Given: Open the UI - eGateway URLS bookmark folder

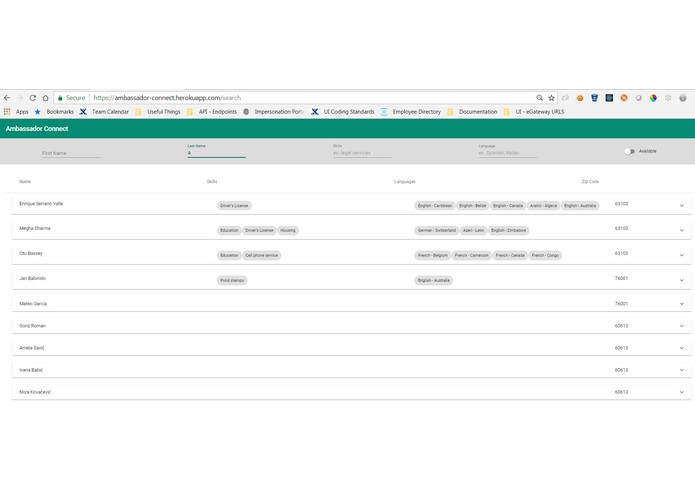Looking at the screenshot, I should click(x=534, y=112).
